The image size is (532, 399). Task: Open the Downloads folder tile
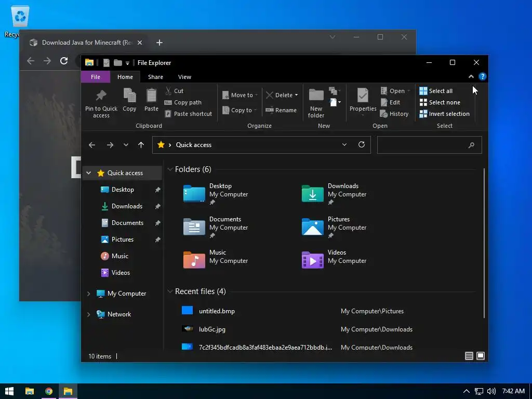(334, 194)
